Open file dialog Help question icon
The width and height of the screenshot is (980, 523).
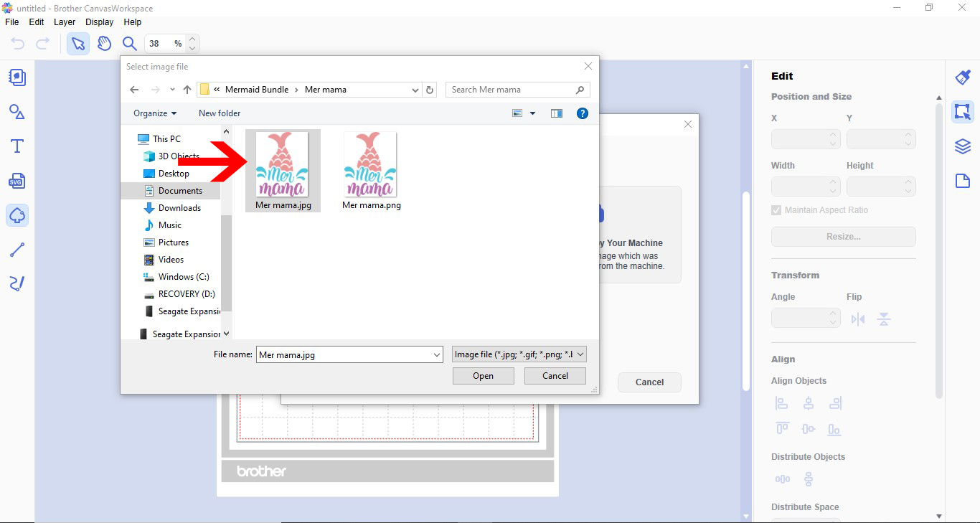pos(583,113)
